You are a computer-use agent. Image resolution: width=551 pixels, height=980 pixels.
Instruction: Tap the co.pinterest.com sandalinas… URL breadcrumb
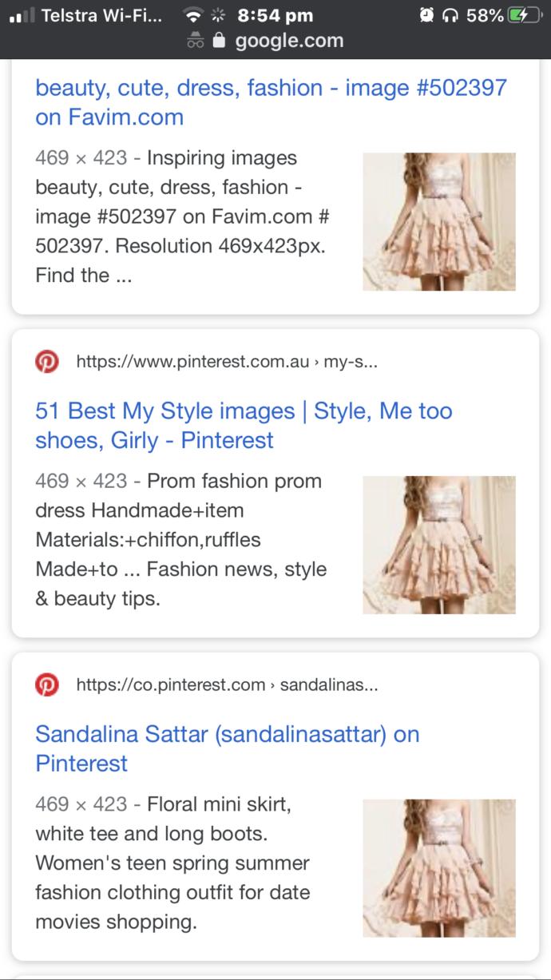pyautogui.click(x=227, y=685)
